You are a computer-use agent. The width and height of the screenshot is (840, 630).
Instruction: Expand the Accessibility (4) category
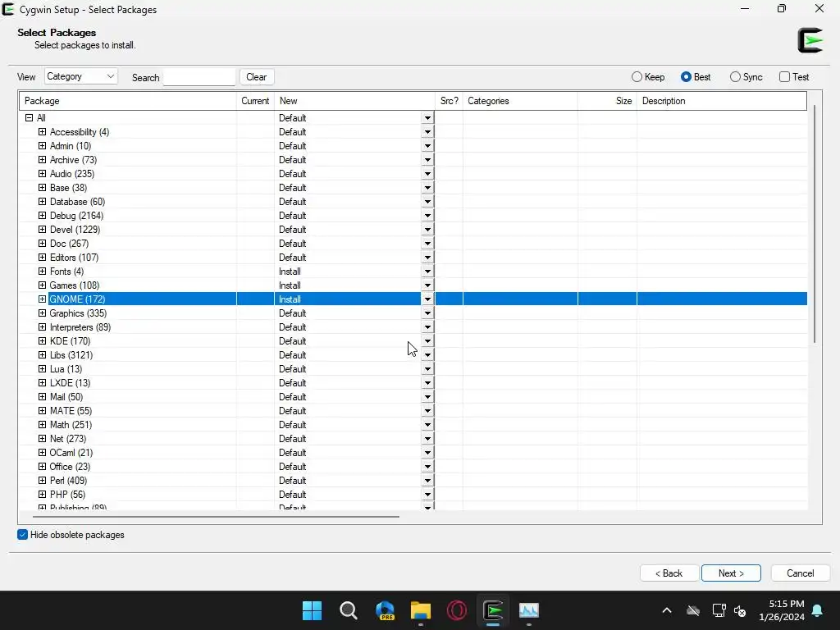point(43,132)
